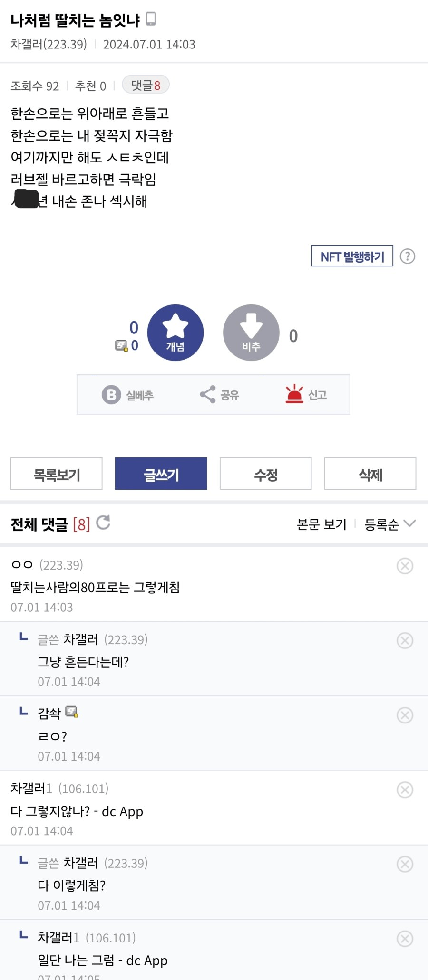Image resolution: width=428 pixels, height=980 pixels.
Task: Expand the 등록순 sort order dropdown
Action: [390, 524]
